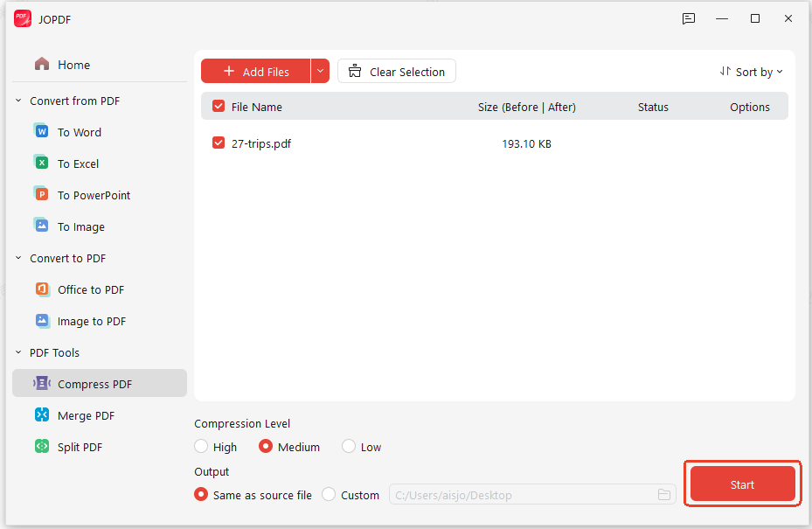This screenshot has height=529, width=812.
Task: Click the output folder browse icon
Action: coord(664,495)
